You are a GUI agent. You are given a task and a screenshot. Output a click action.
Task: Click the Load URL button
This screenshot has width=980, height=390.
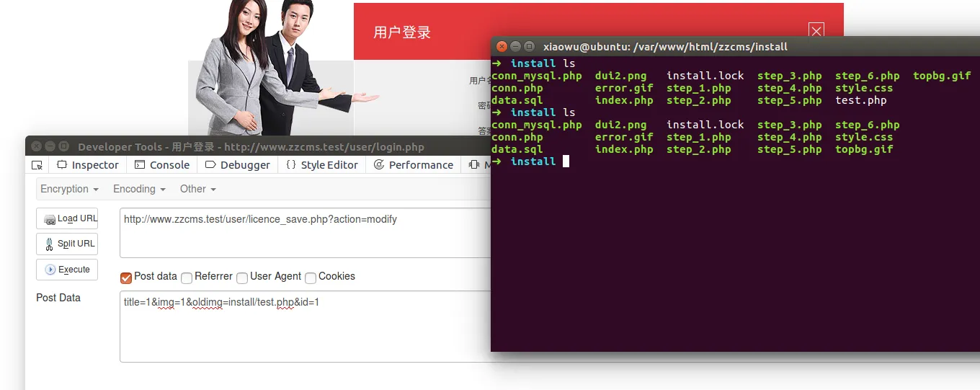[67, 218]
